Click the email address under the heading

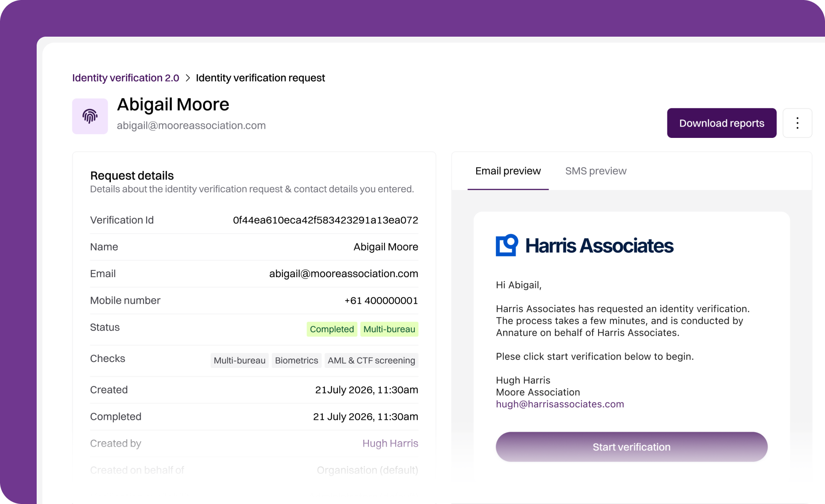(191, 126)
